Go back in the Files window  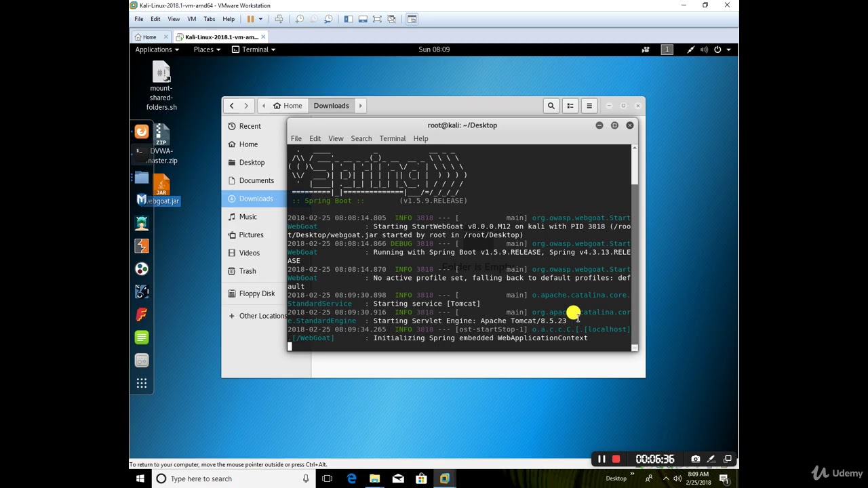tap(231, 106)
